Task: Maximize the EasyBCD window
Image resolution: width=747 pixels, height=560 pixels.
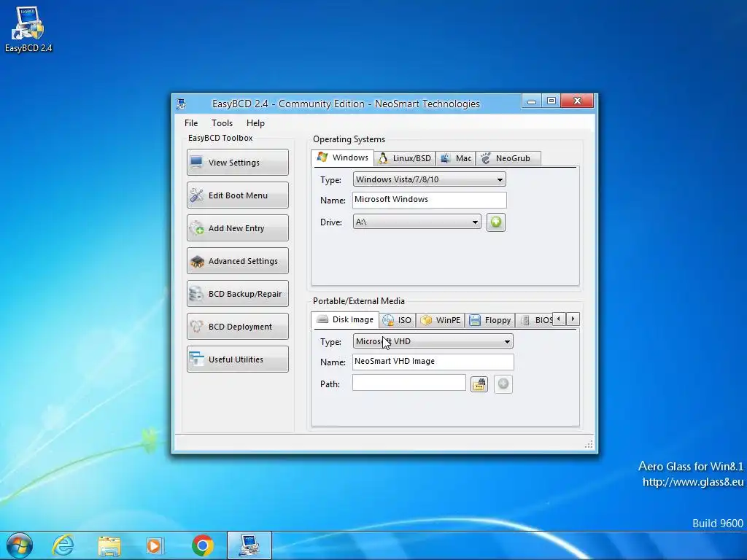Action: coord(551,101)
